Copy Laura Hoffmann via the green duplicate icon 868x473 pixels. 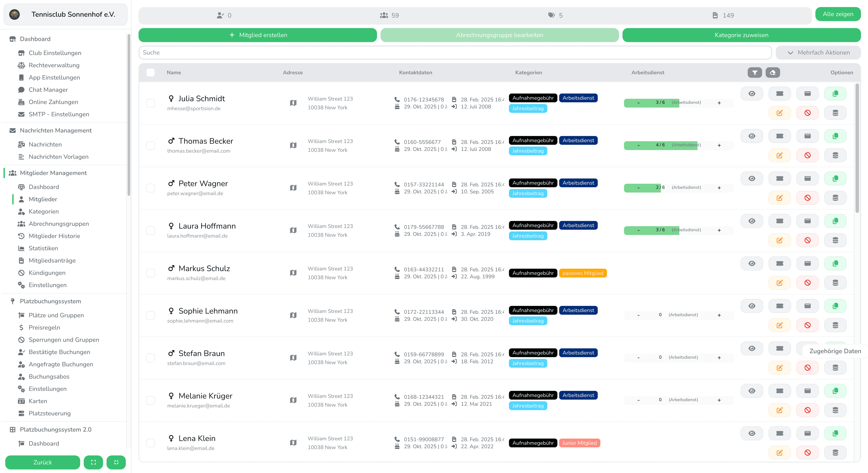[835, 221]
